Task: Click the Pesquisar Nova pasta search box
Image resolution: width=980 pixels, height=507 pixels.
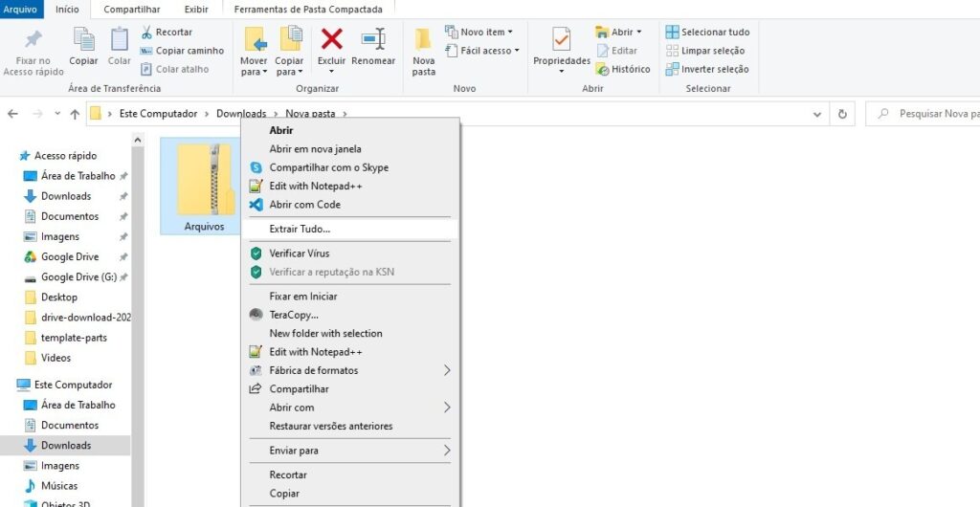Action: pos(923,114)
